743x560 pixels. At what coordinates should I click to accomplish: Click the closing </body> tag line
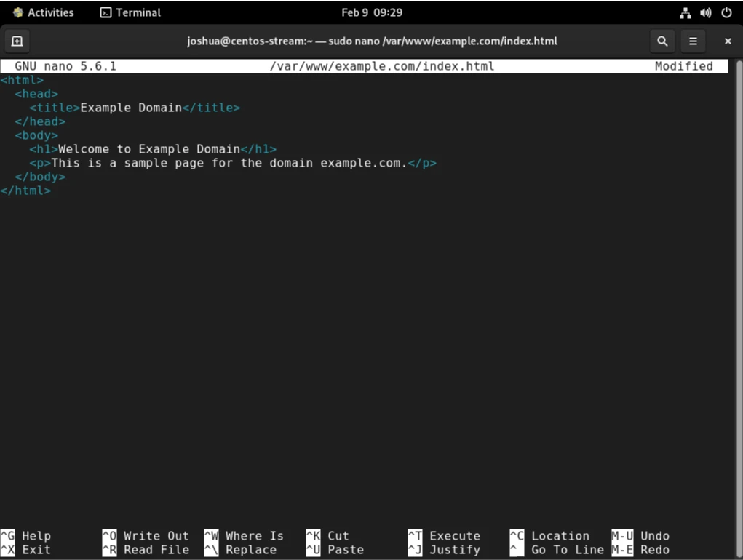point(40,177)
